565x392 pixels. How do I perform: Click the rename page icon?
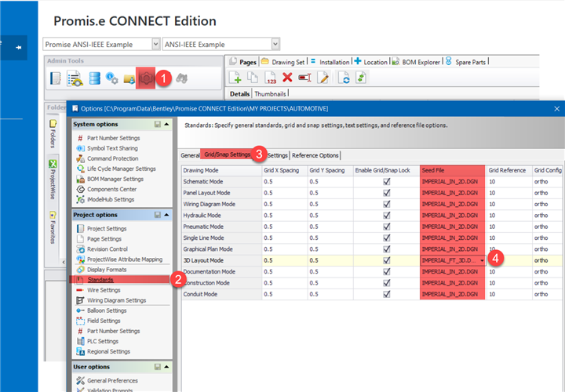[304, 77]
